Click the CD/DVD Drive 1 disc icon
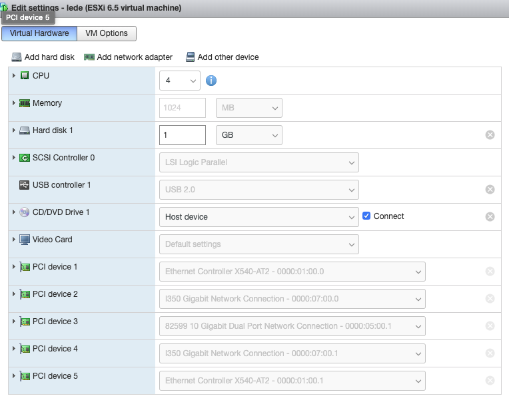Viewport: 509px width, 420px height. click(x=25, y=212)
